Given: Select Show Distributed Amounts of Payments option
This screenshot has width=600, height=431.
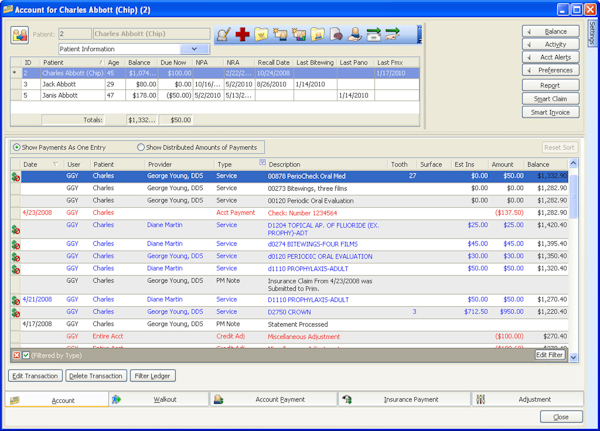Looking at the screenshot, I should pyautogui.click(x=141, y=147).
